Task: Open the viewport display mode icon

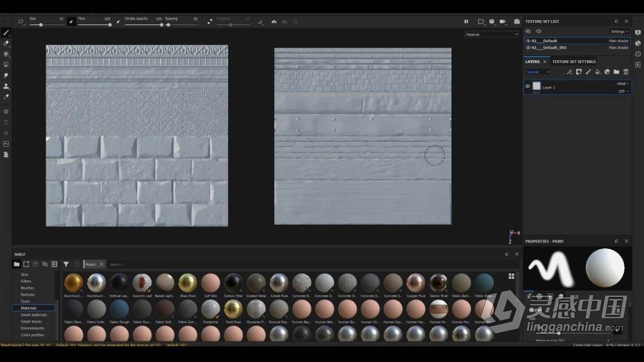Action: 481,21
